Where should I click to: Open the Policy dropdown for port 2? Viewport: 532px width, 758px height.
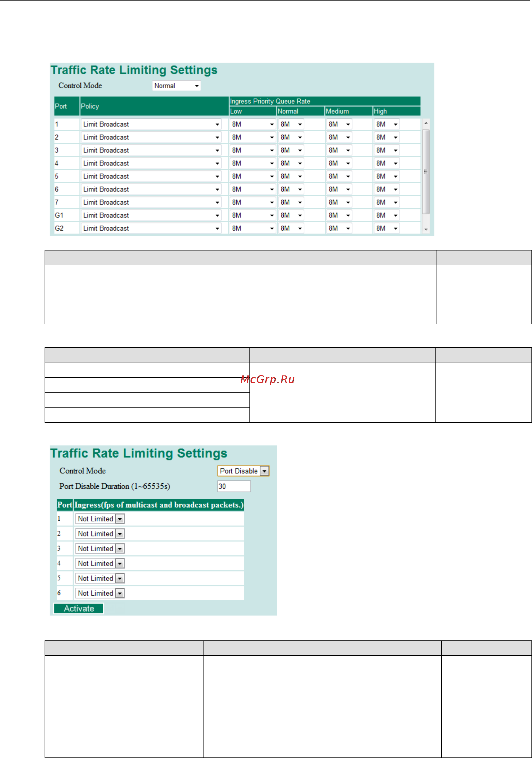point(151,137)
